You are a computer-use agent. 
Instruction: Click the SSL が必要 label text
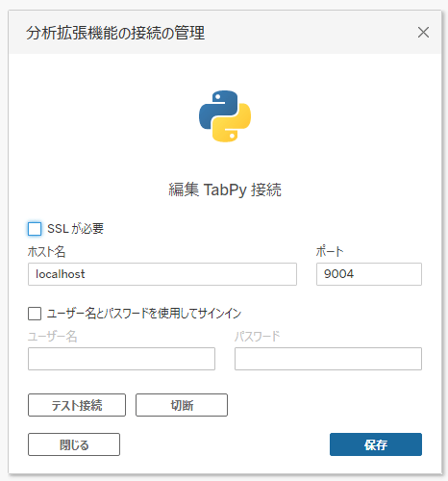point(76,229)
